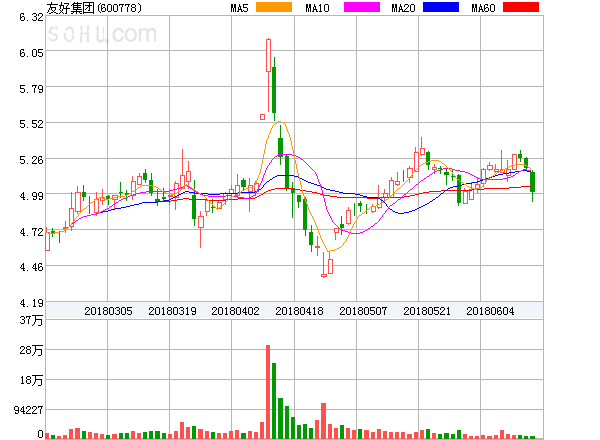Click the red MA60 legend swatch
The image size is (600, 440).
[x=521, y=7]
